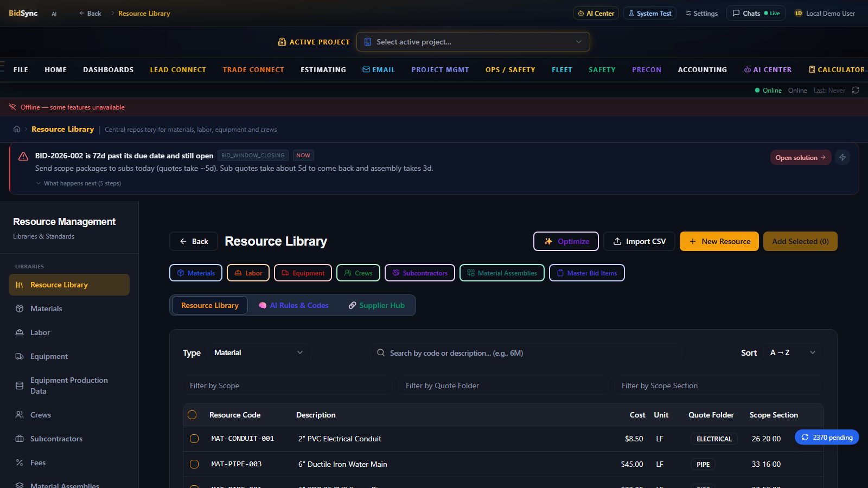
Task: Click the Open solution button
Action: click(x=800, y=157)
